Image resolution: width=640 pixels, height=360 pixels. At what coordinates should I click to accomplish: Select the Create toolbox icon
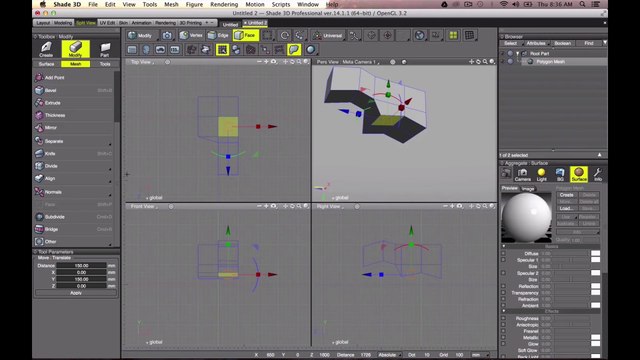click(46, 49)
